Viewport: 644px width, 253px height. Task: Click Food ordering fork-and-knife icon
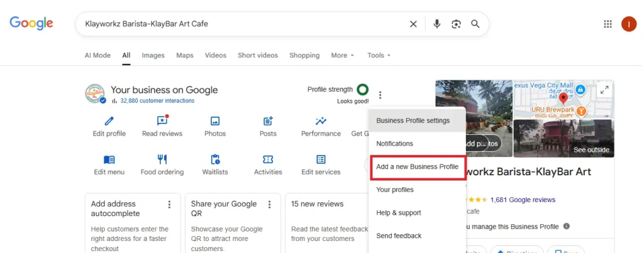coord(162,159)
